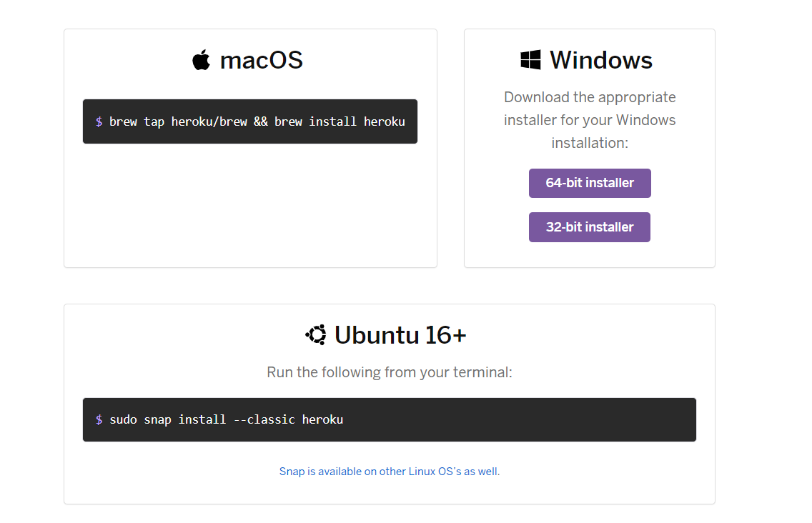Image resolution: width=812 pixels, height=523 pixels.
Task: Click the $ prompt in the brew command
Action: (99, 121)
